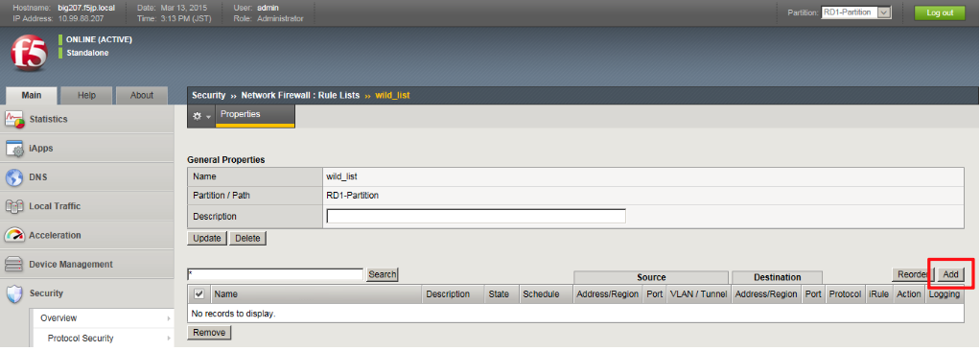The height and width of the screenshot is (351, 980).
Task: Click the Name column header
Action: [317, 294]
